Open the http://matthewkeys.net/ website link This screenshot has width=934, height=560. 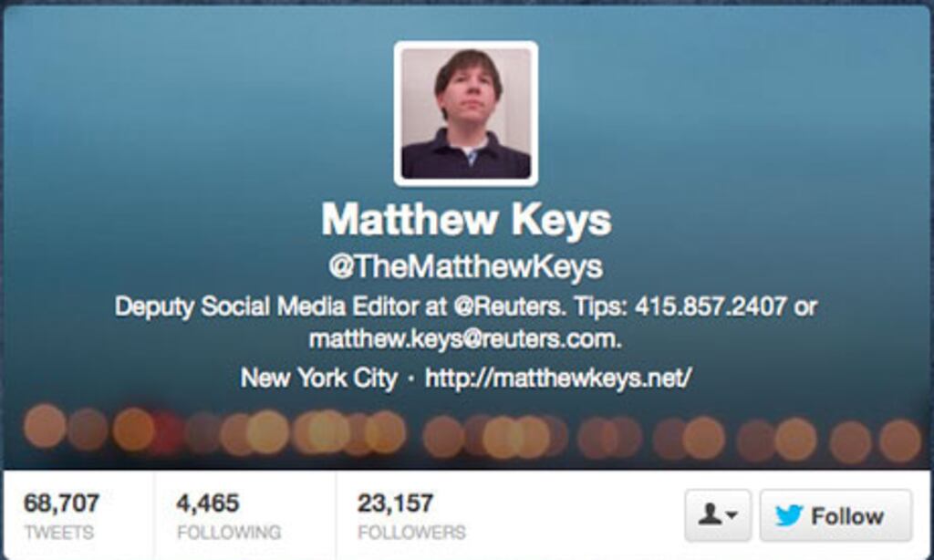click(558, 378)
